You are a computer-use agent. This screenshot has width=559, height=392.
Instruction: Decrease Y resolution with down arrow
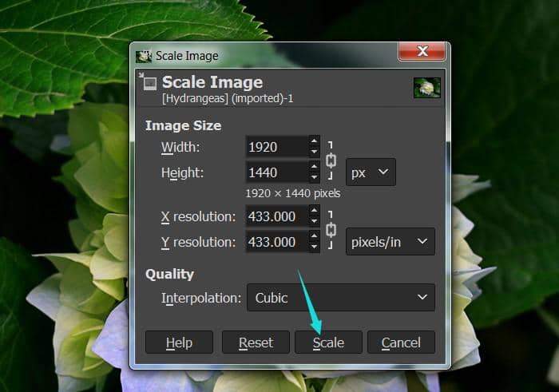(314, 247)
